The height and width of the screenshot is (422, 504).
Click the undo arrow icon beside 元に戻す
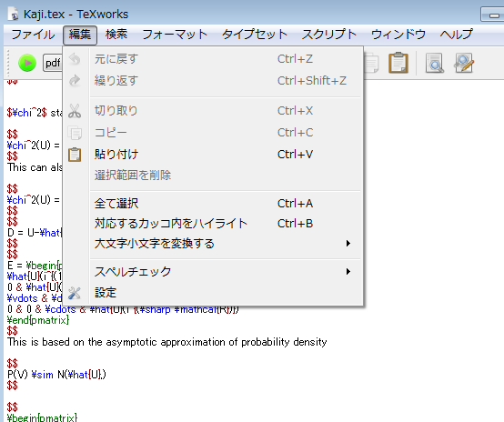click(x=75, y=59)
